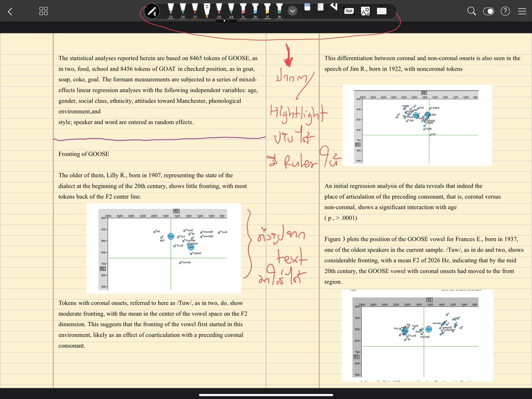Image resolution: width=532 pixels, height=399 pixels.
Task: Select the Text box tool
Action: coord(349,11)
